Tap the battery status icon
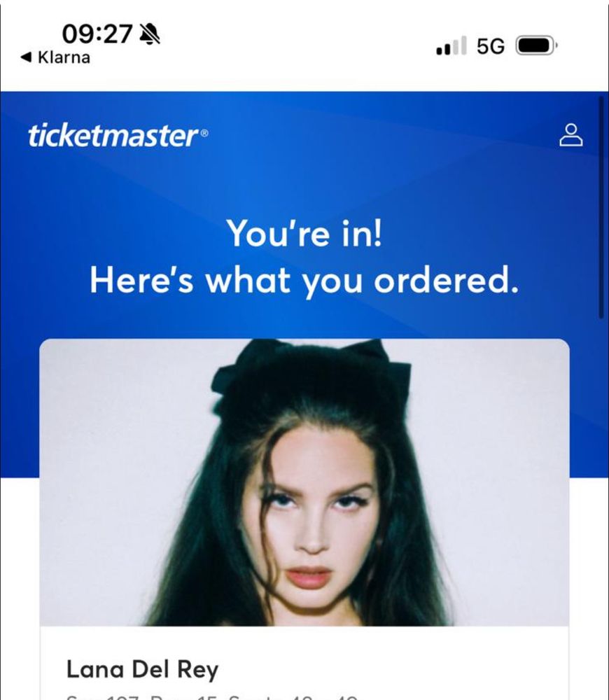 (x=536, y=45)
